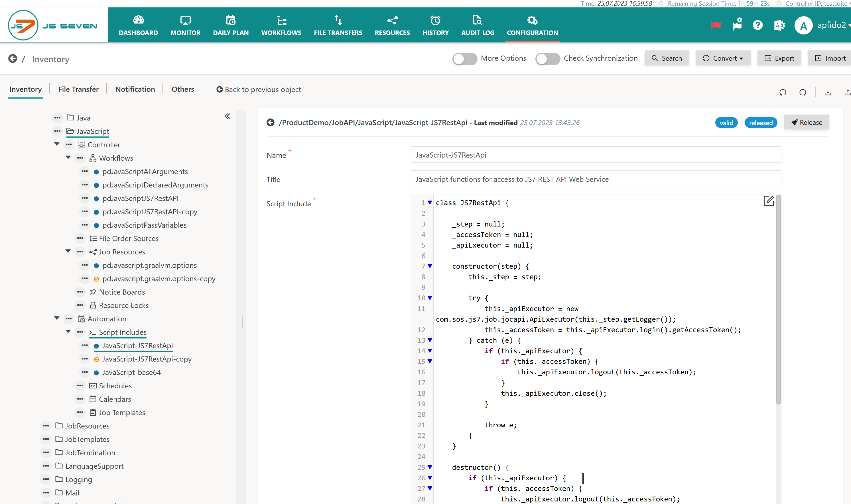The height and width of the screenshot is (504, 851).
Task: Open the actions menu of JavaScript-JS7RestApi
Action: point(85,346)
